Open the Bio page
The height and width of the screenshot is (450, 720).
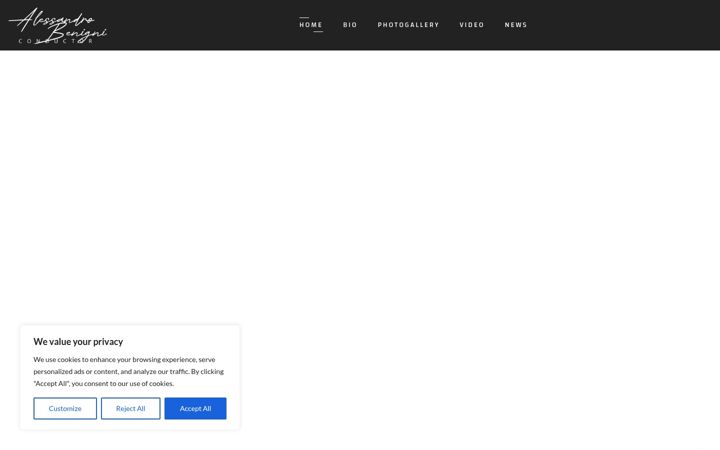tap(350, 25)
